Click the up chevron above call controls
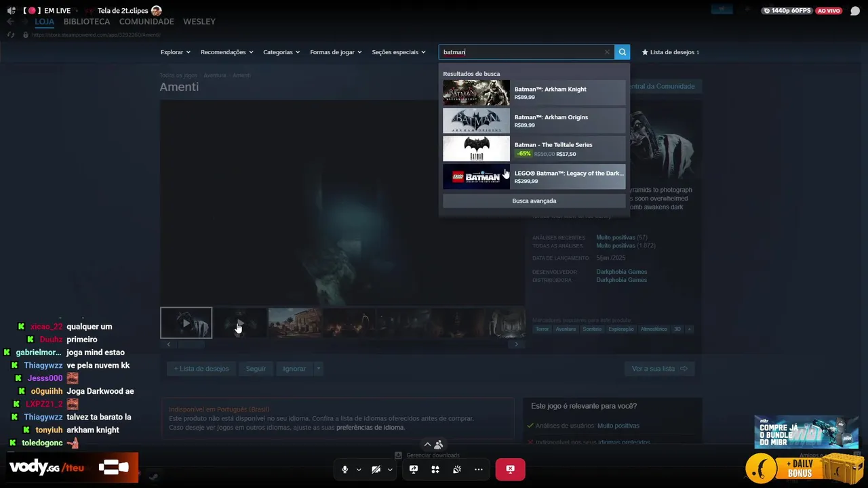This screenshot has height=488, width=868. coord(427,445)
